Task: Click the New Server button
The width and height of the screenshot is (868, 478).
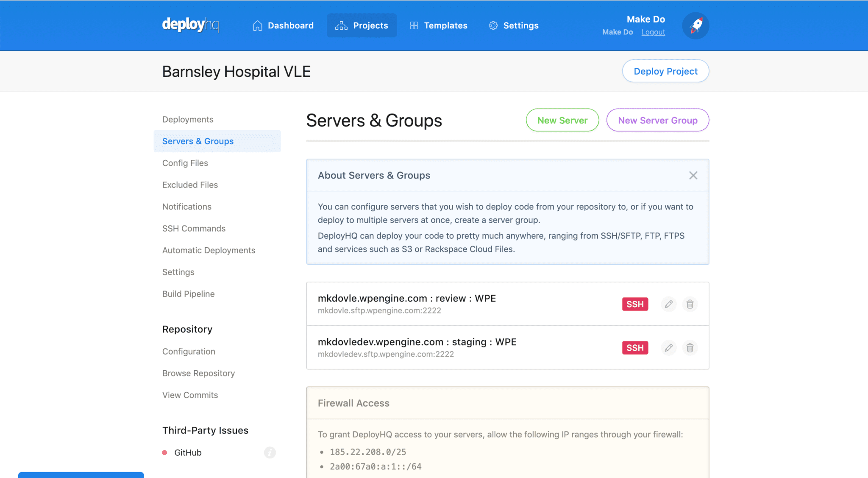Action: click(x=562, y=120)
